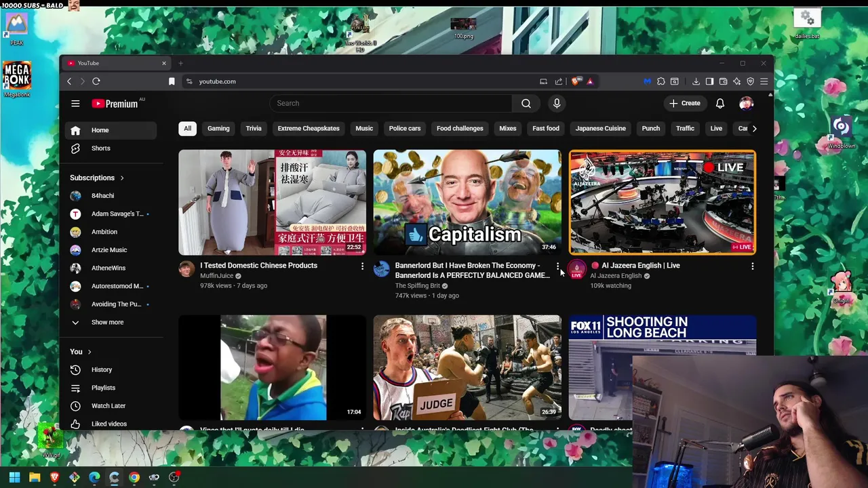868x488 pixels.
Task: Open a new browser tab
Action: 180,63
